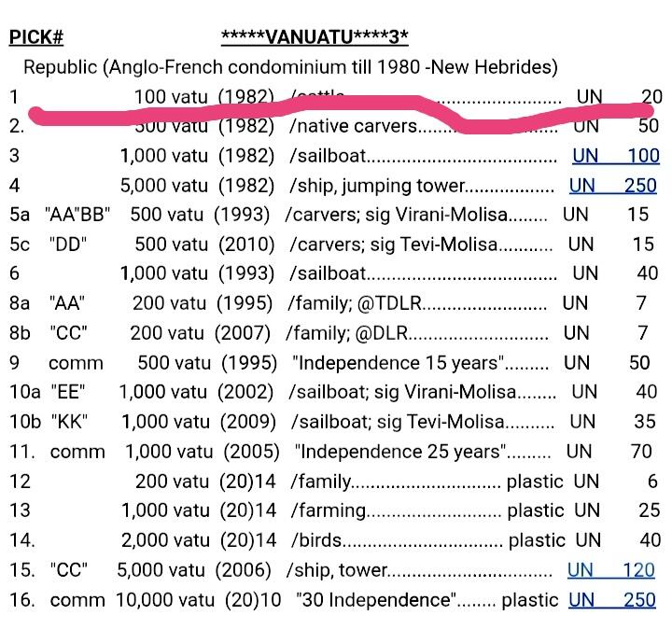This screenshot has height=643, width=672.
Task: Click the underlined "PICK#" heading
Action: click(36, 38)
